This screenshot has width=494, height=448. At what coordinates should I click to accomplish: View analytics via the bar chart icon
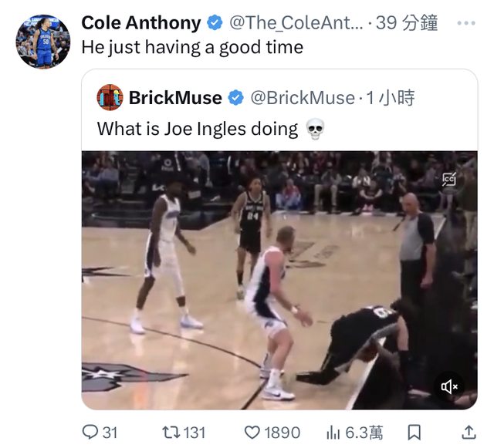(337, 433)
